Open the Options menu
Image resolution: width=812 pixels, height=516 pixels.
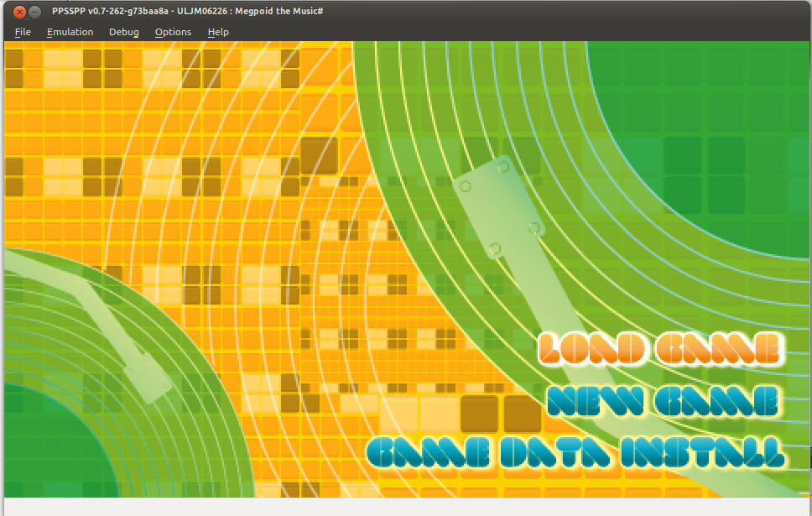(x=173, y=32)
